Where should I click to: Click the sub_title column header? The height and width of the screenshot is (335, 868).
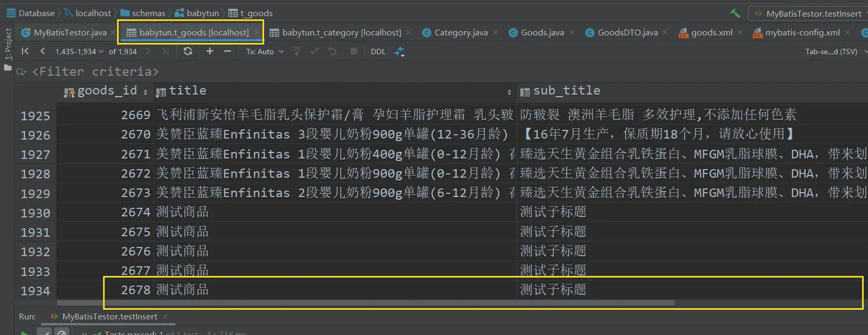(692, 91)
